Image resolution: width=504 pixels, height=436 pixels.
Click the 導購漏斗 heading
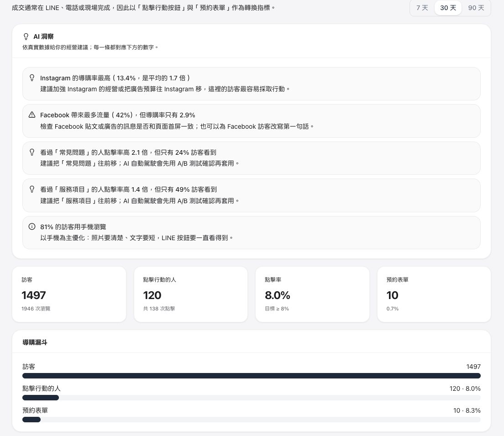pyautogui.click(x=35, y=342)
